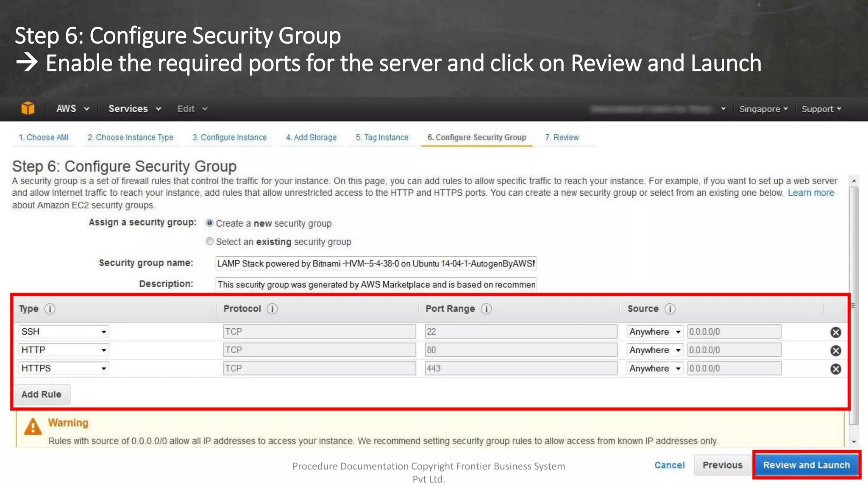This screenshot has width=868, height=488.
Task: Go to 1. Choose AMI step
Action: tap(43, 137)
